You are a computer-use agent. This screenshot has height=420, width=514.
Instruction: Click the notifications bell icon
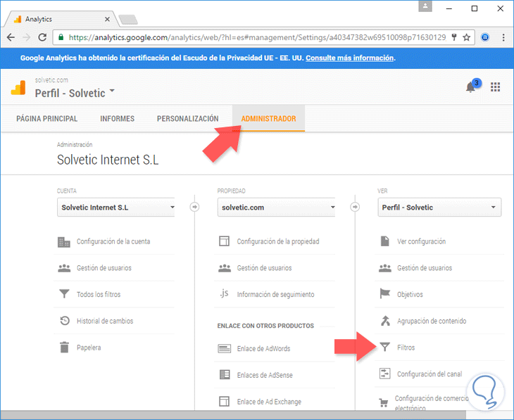(x=470, y=87)
